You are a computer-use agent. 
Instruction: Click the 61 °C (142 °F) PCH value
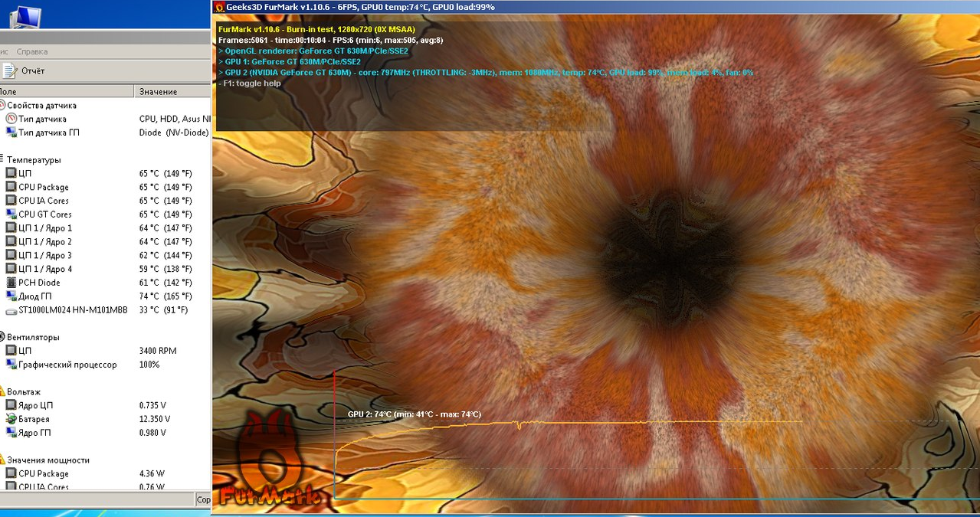point(166,283)
